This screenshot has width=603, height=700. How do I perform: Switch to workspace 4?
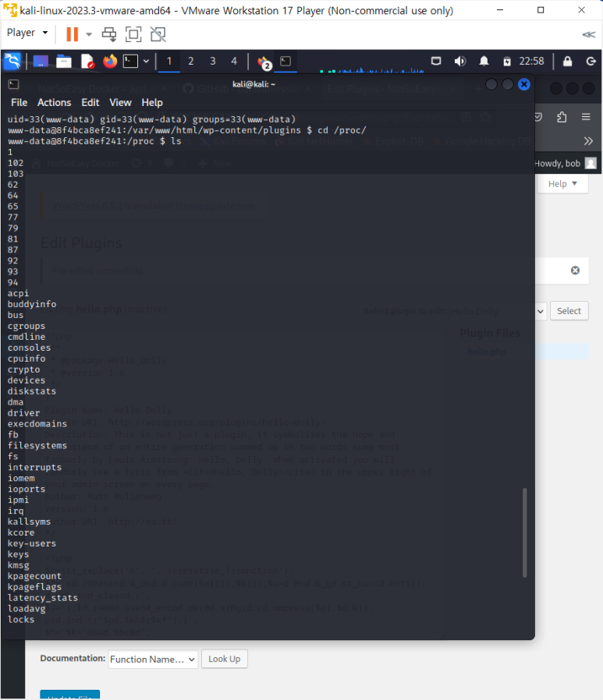tap(234, 61)
